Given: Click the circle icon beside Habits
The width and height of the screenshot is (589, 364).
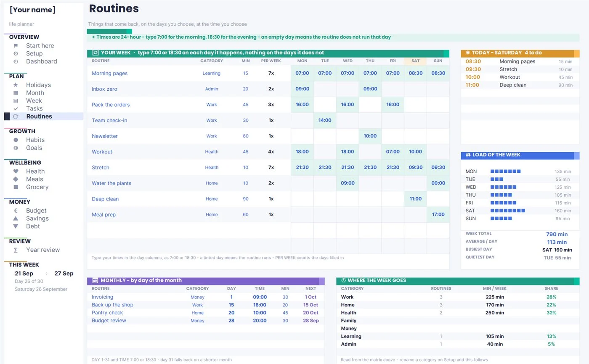Looking at the screenshot, I should [x=16, y=140].
